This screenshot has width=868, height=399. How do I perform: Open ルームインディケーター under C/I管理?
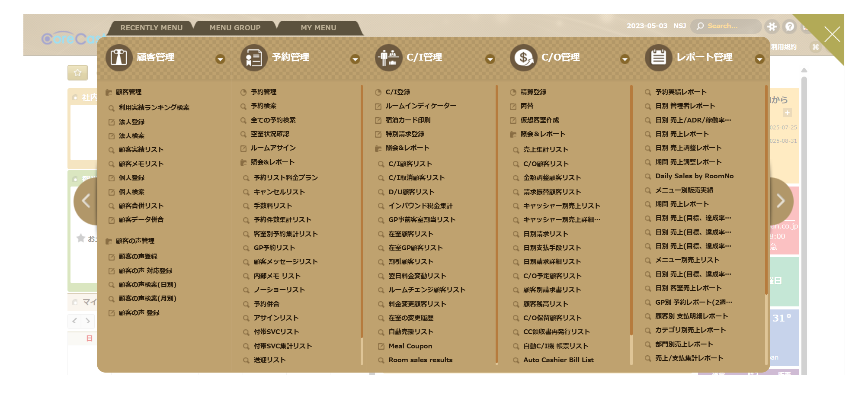(420, 106)
